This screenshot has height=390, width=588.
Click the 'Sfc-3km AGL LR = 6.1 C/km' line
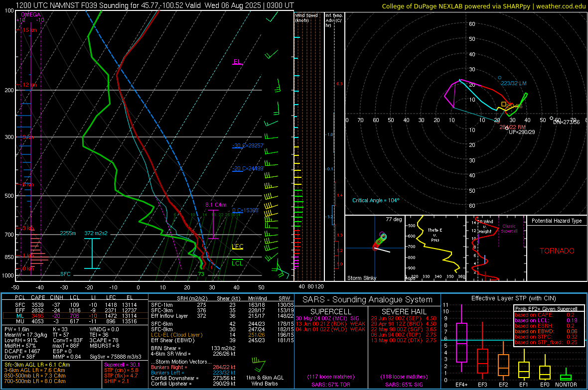37,365
